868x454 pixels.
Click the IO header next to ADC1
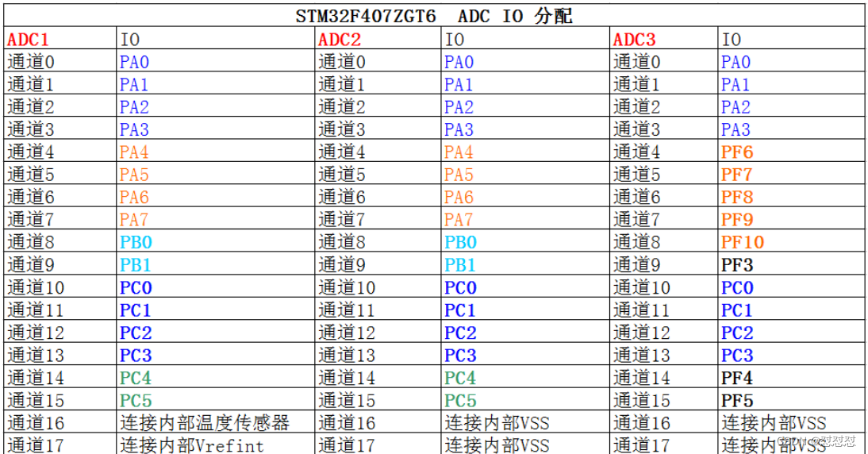coord(130,40)
